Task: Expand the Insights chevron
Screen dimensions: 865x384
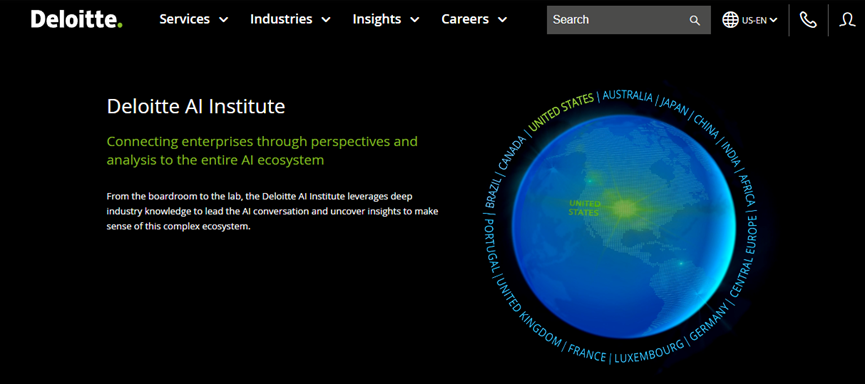Action: (x=415, y=20)
